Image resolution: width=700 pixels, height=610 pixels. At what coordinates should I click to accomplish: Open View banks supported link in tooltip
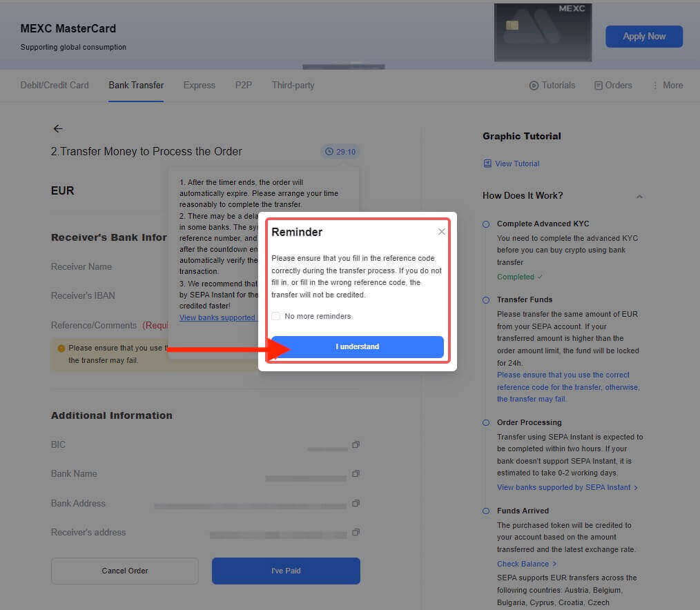[x=217, y=317]
